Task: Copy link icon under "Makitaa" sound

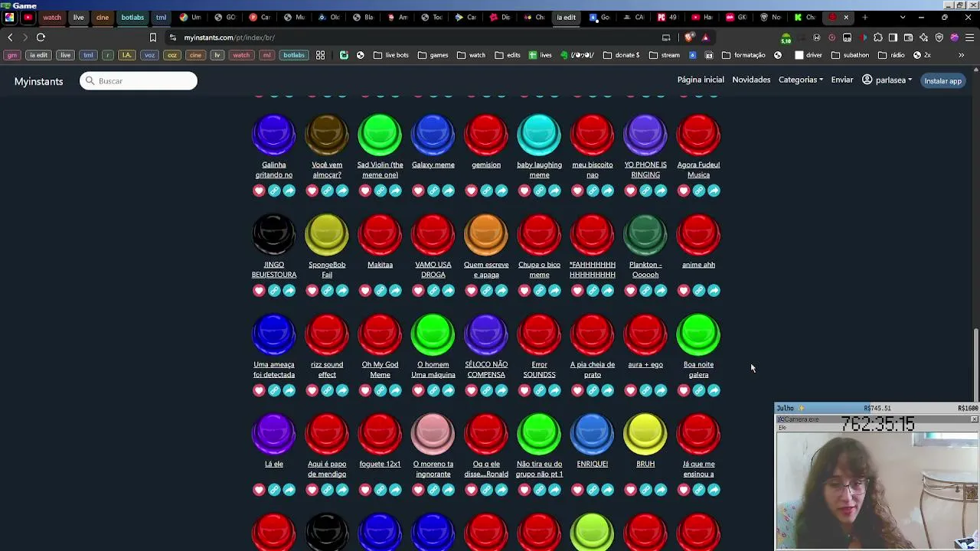Action: (380, 291)
